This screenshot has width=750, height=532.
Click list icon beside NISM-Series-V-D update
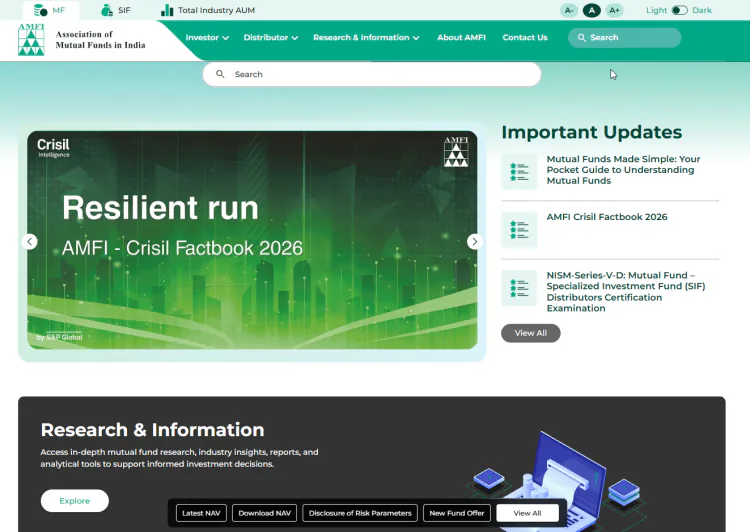pos(519,288)
